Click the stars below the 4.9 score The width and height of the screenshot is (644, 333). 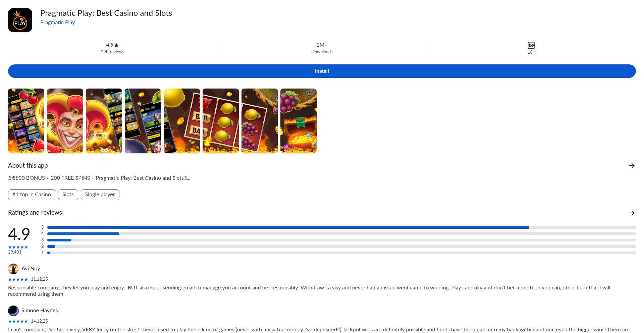click(18, 247)
